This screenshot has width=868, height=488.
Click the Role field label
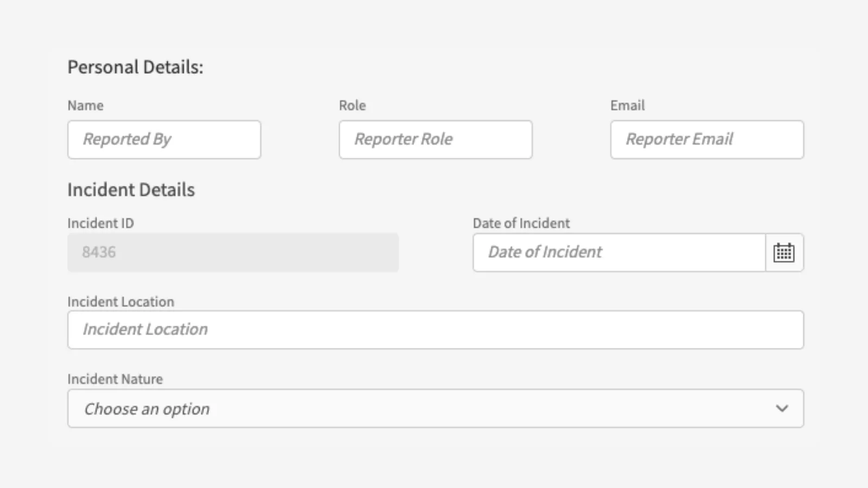(352, 105)
